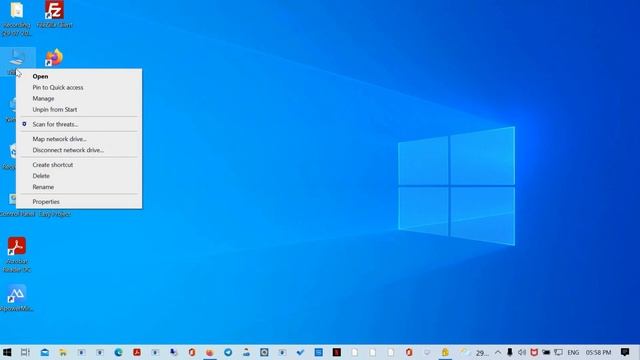The width and height of the screenshot is (640, 360).
Task: Open the clock showing 05:58 PM
Action: (598, 352)
